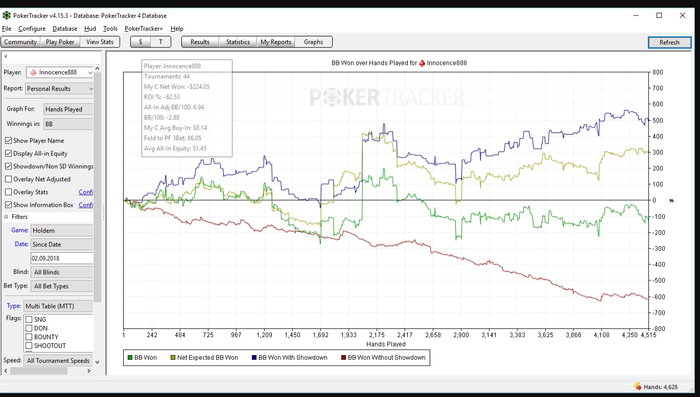Toggle Showdown/Non SD Winnings checkbox
700x397 pixels.
click(8, 166)
